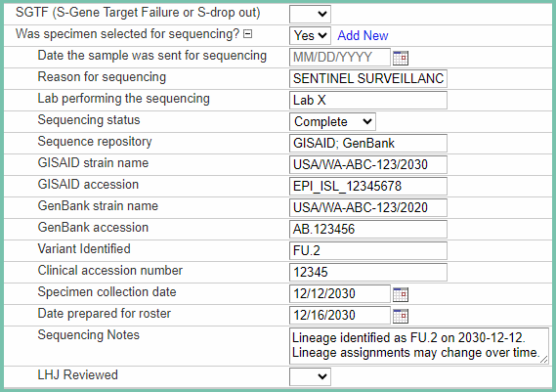
Task: Open the SGTF dropdown
Action: pyautogui.click(x=310, y=15)
